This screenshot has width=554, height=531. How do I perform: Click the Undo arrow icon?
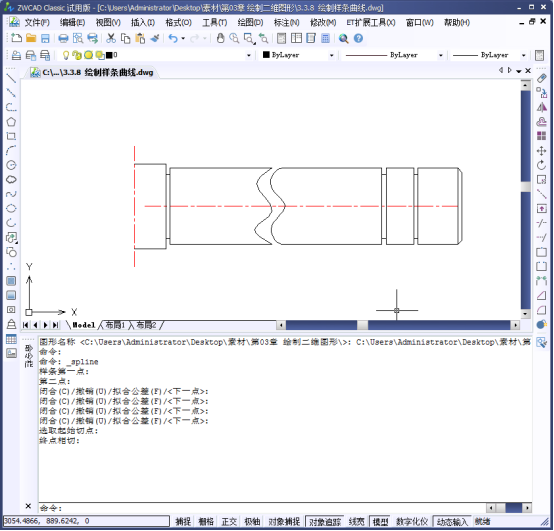pyautogui.click(x=173, y=38)
